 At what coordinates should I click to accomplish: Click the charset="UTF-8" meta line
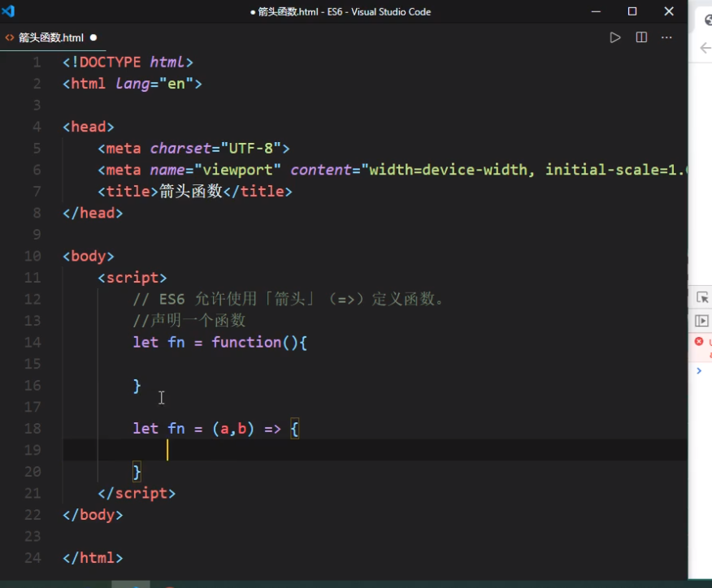[194, 149]
